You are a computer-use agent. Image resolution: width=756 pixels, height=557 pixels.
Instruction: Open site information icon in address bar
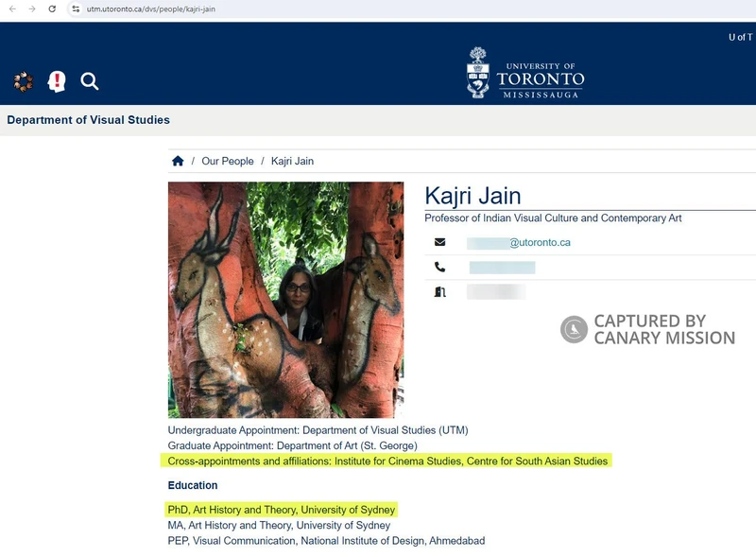tap(76, 9)
